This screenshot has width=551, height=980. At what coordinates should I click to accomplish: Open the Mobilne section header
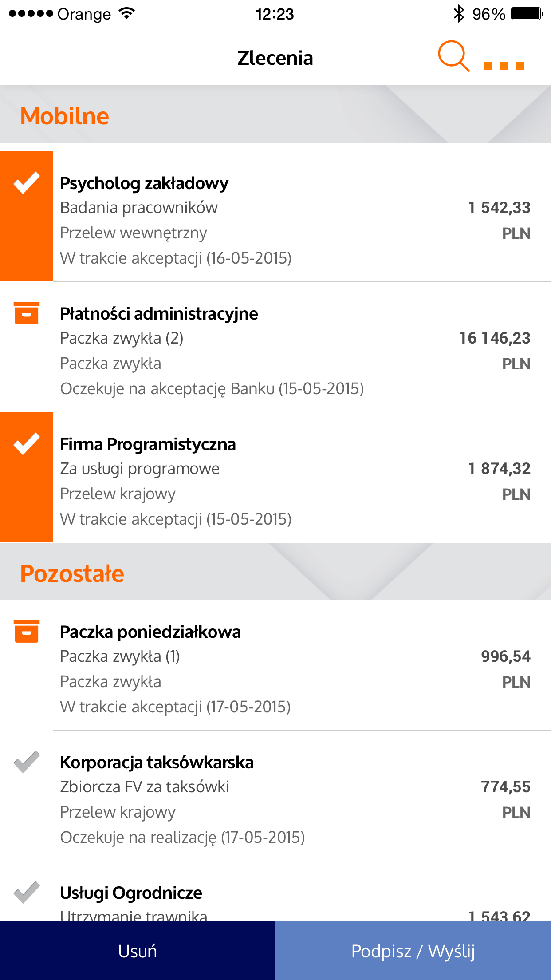(x=65, y=116)
